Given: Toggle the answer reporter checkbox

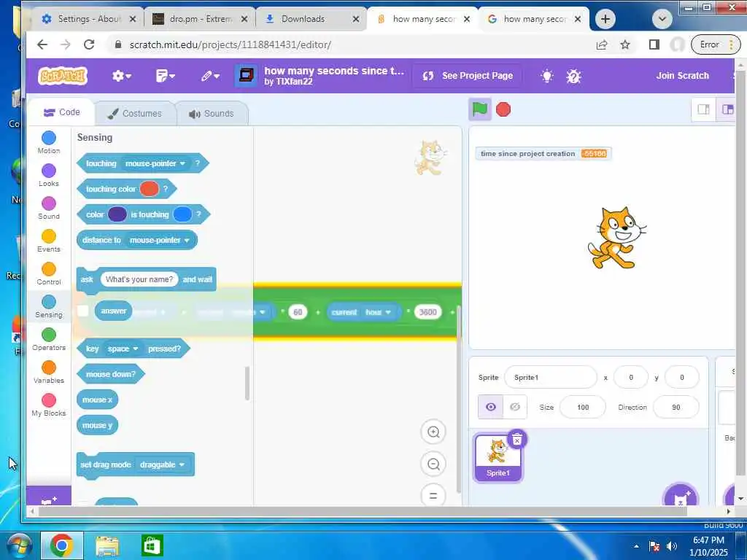Looking at the screenshot, I should (83, 311).
